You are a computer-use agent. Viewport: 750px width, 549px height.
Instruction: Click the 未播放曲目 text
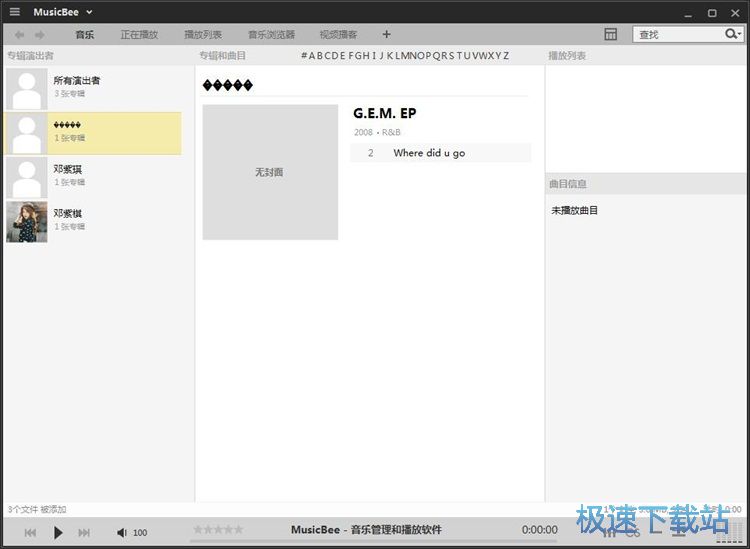[x=574, y=210]
